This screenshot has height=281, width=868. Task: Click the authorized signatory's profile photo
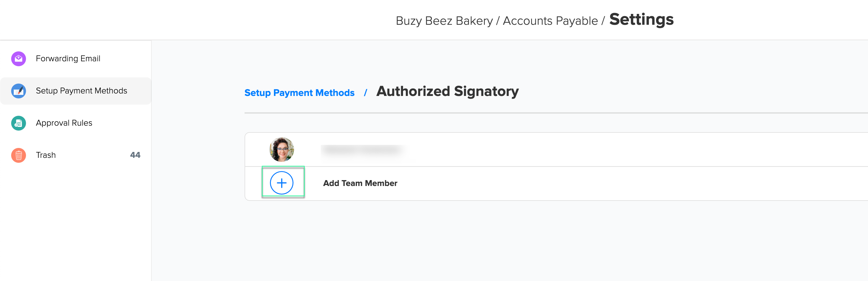(x=282, y=149)
